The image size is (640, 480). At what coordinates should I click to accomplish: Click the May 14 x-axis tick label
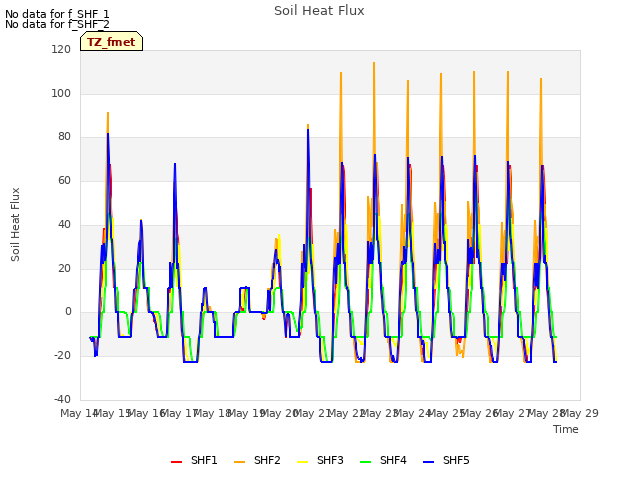pos(79,413)
